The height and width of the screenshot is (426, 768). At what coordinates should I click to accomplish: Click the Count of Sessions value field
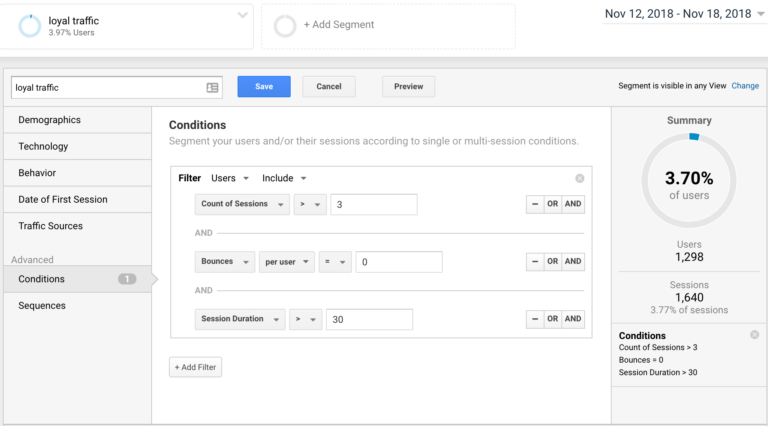pyautogui.click(x=374, y=205)
